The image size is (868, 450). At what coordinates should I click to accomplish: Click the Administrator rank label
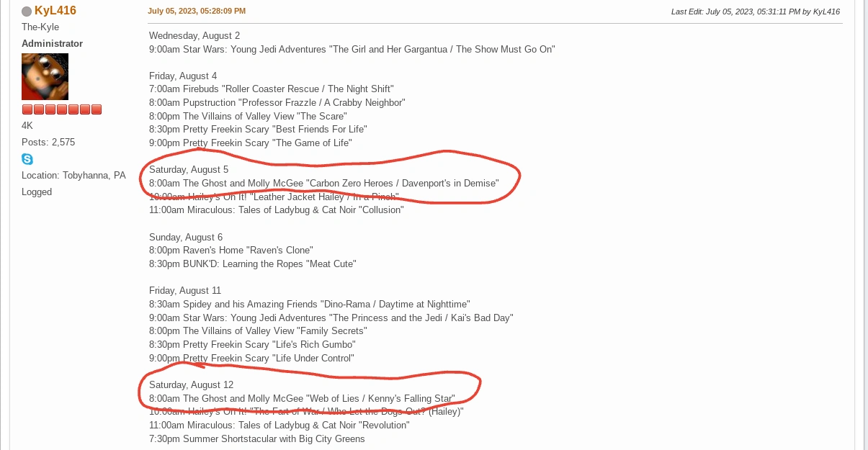pos(52,43)
